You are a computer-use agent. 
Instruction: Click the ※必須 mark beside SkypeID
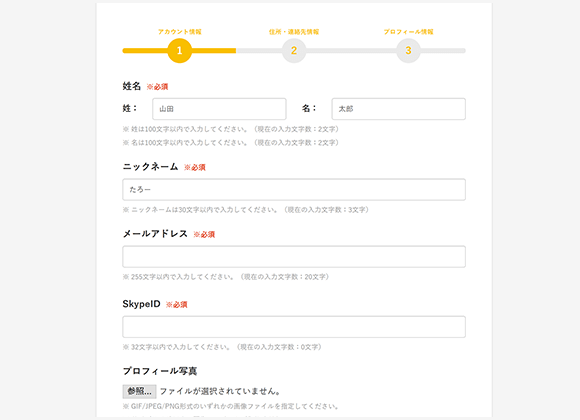click(x=176, y=305)
